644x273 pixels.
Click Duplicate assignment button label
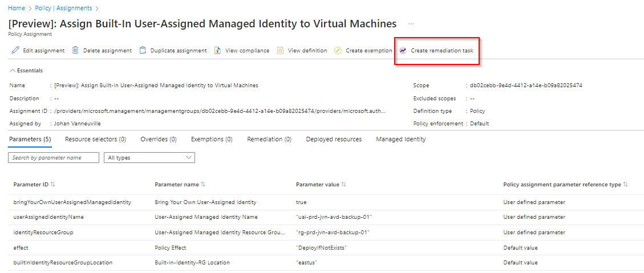pos(179,51)
